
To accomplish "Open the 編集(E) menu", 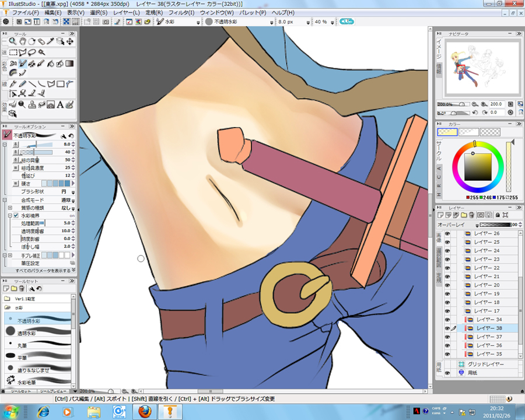I will 53,13.
